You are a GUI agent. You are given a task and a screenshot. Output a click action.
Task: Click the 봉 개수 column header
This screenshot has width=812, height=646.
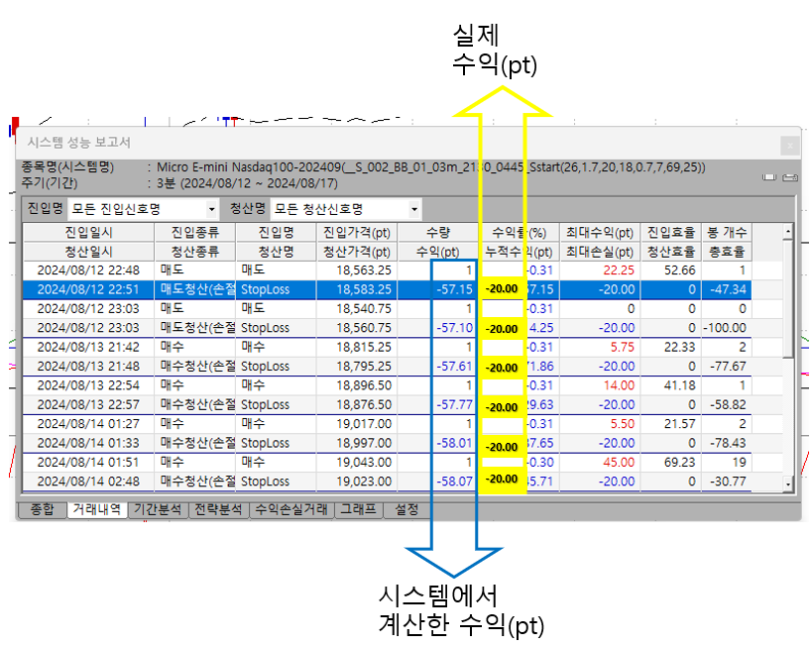point(727,232)
